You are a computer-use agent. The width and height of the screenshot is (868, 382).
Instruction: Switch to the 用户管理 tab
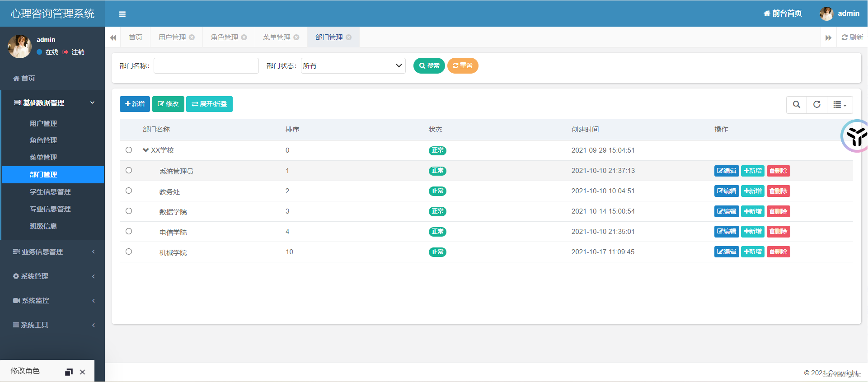172,37
